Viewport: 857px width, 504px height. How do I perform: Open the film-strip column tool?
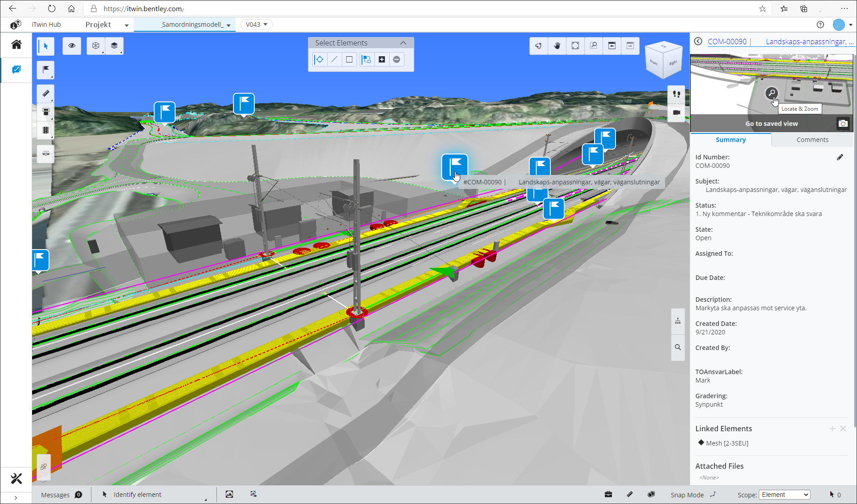pyautogui.click(x=46, y=130)
